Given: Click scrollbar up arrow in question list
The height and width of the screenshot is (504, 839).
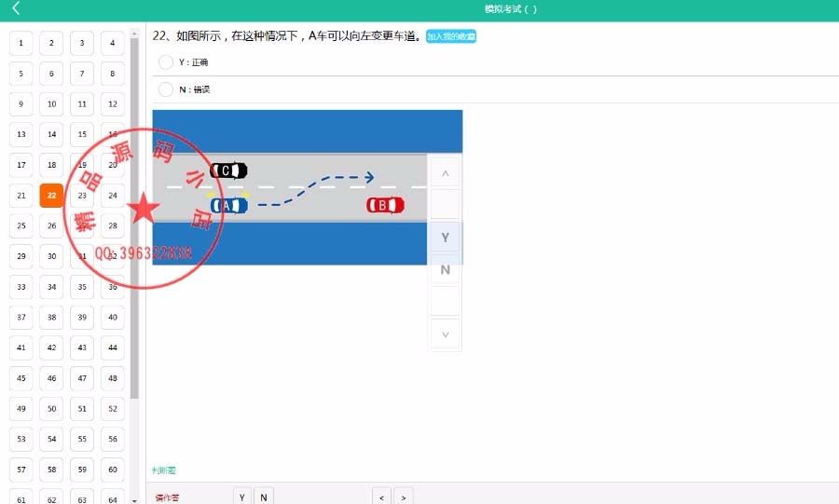Looking at the screenshot, I should pos(134,34).
